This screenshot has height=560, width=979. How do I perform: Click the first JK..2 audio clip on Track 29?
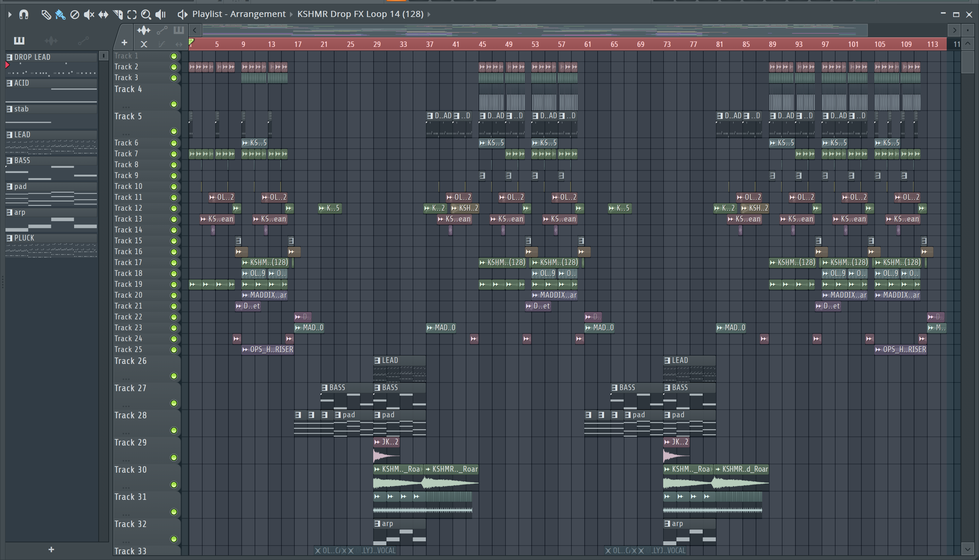pyautogui.click(x=386, y=450)
